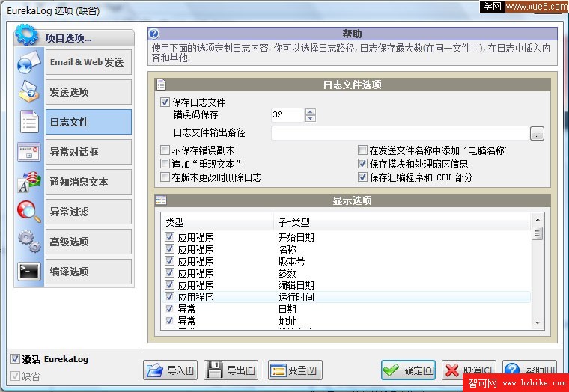This screenshot has height=392, width=569.
Task: Click the 确定 OK button
Action: (x=408, y=370)
